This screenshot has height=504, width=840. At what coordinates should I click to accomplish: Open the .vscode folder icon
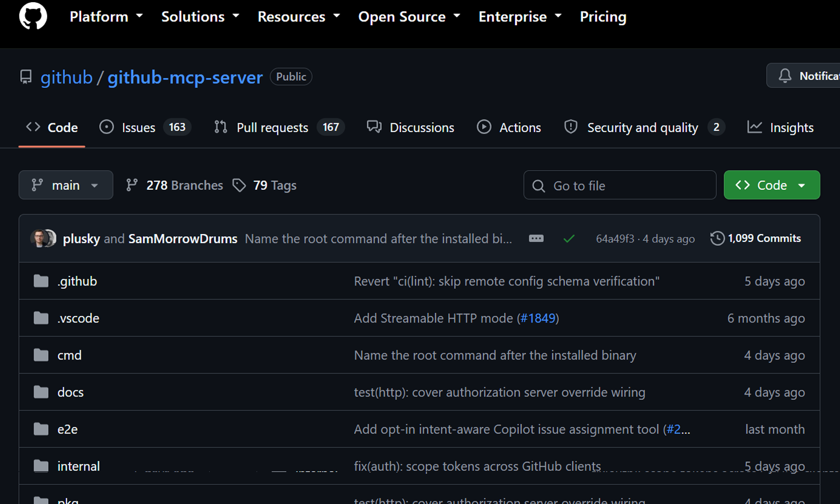[41, 318]
